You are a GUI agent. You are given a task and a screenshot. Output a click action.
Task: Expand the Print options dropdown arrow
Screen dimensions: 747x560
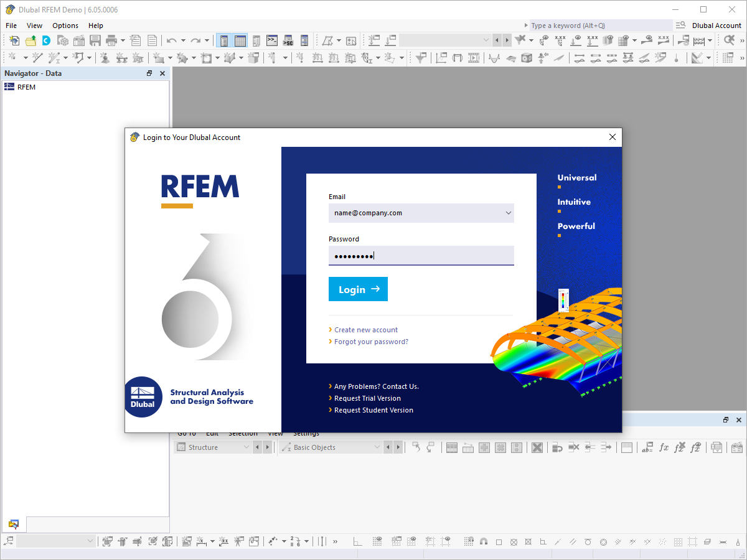123,40
